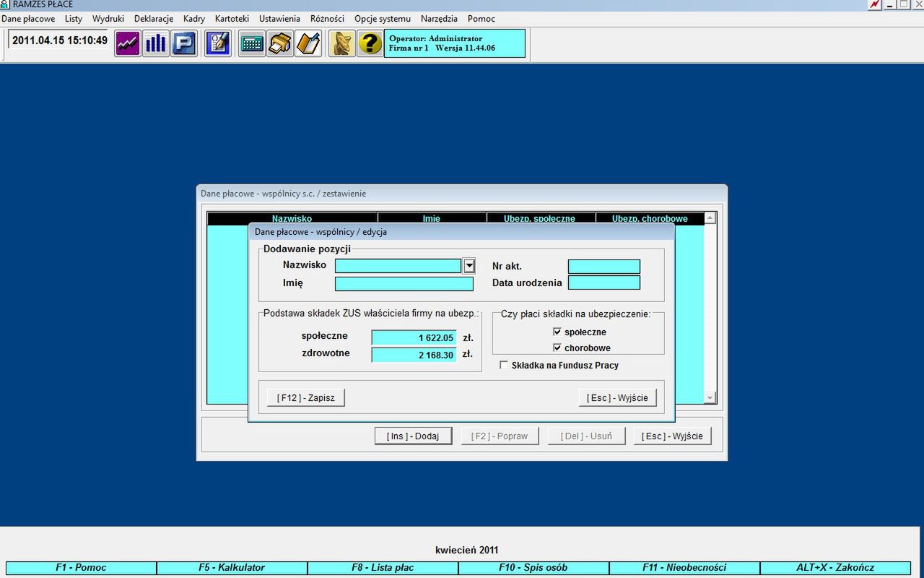This screenshot has height=578, width=924.
Task: Open the Listy menu
Action: pyautogui.click(x=74, y=19)
